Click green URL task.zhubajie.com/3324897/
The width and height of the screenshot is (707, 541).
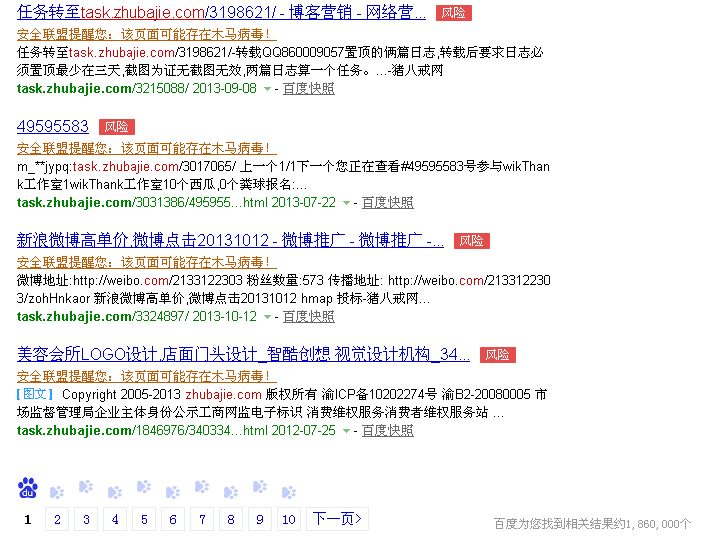102,316
